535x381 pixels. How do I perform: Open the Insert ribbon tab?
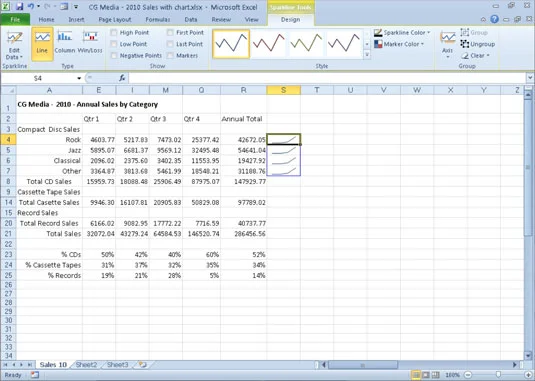pyautogui.click(x=76, y=20)
